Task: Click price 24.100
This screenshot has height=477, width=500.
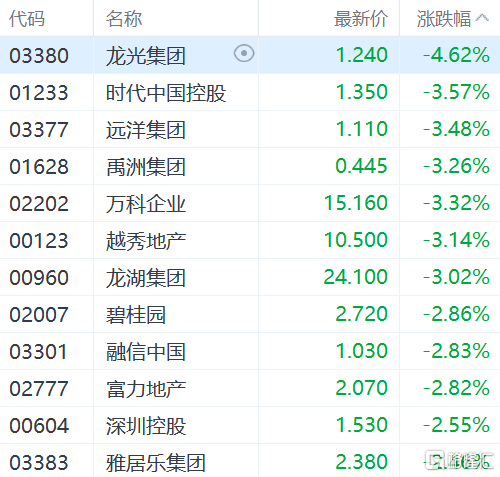Action: [356, 277]
